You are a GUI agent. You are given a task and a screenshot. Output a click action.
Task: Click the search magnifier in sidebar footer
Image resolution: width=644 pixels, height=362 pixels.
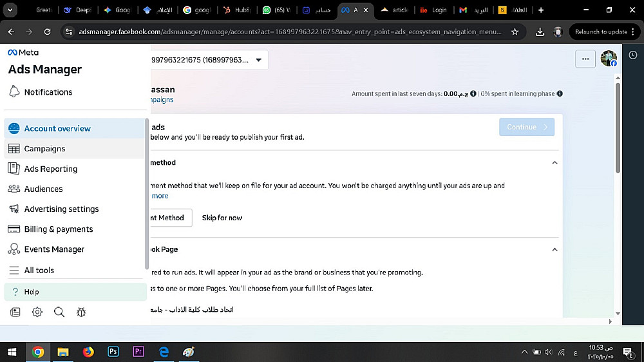[x=59, y=312]
